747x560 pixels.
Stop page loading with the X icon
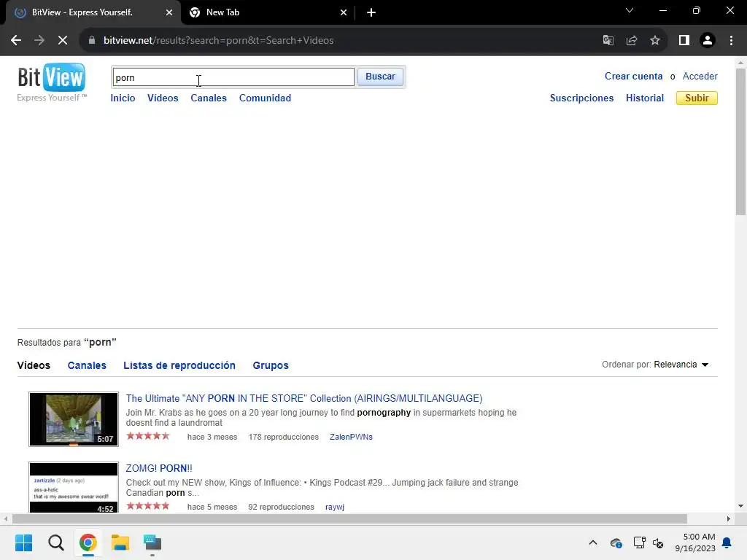(63, 41)
